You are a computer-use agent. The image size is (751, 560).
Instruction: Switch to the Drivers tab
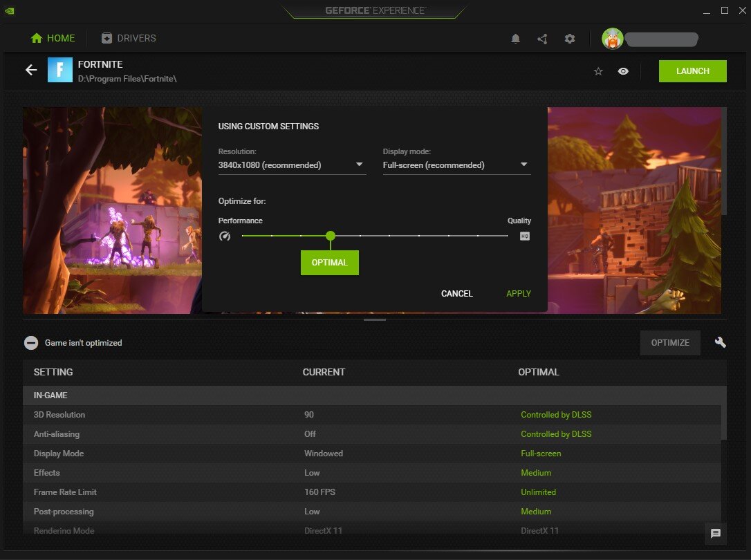pyautogui.click(x=129, y=38)
